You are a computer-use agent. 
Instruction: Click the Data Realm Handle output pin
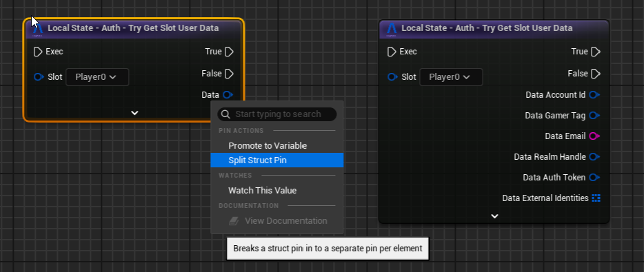pos(594,157)
